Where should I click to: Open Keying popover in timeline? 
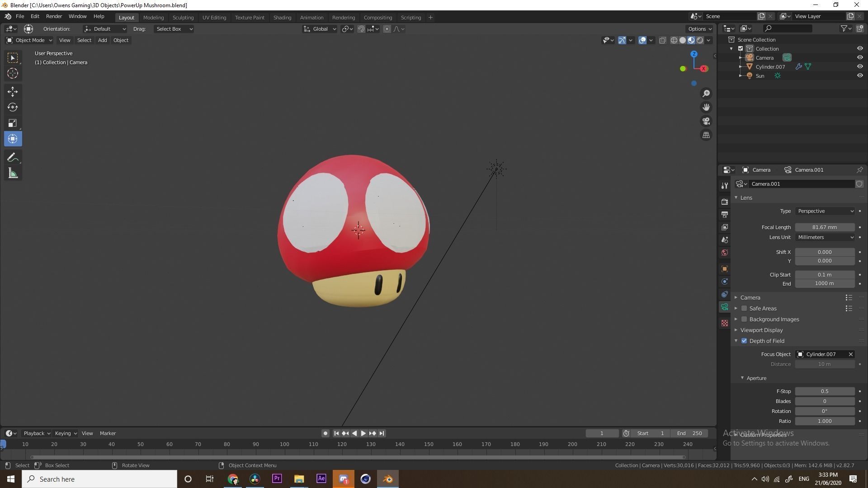[66, 433]
